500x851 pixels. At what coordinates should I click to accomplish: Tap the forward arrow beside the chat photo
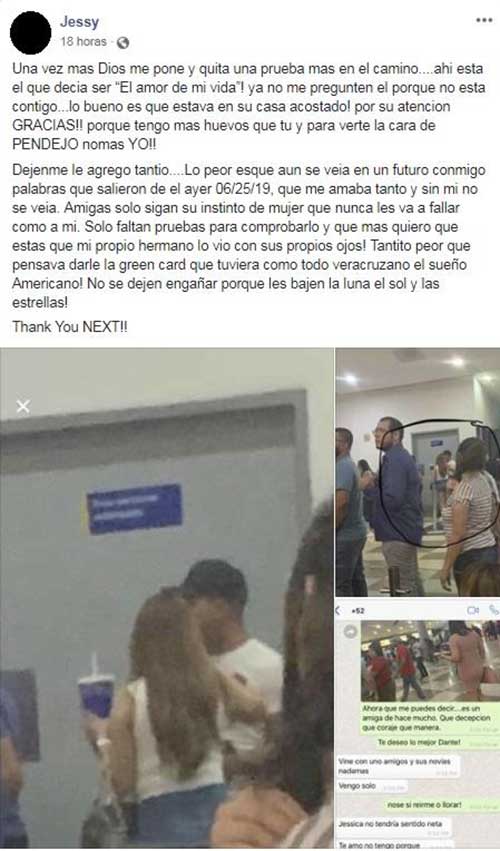[351, 632]
